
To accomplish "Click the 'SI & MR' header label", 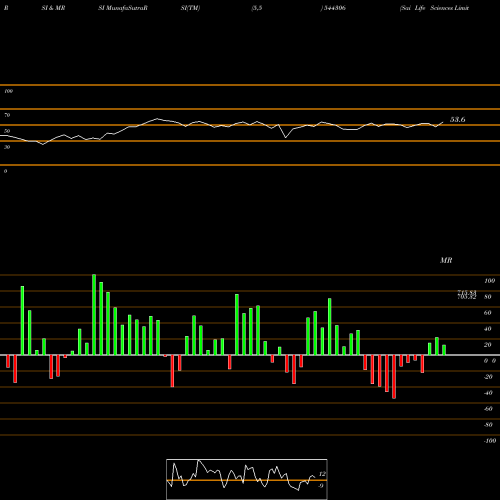I will (53, 8).
